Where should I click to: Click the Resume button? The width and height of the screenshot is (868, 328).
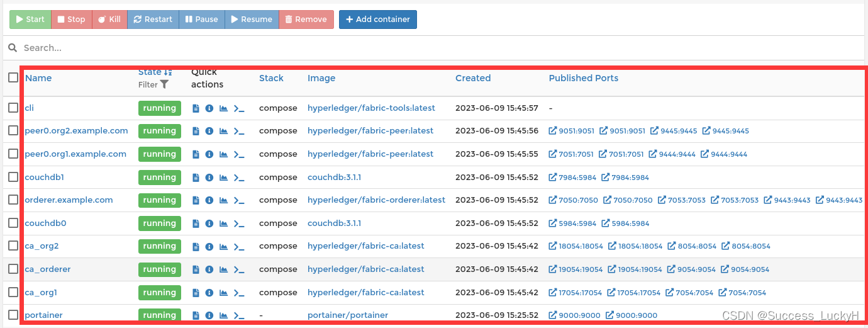coord(252,20)
